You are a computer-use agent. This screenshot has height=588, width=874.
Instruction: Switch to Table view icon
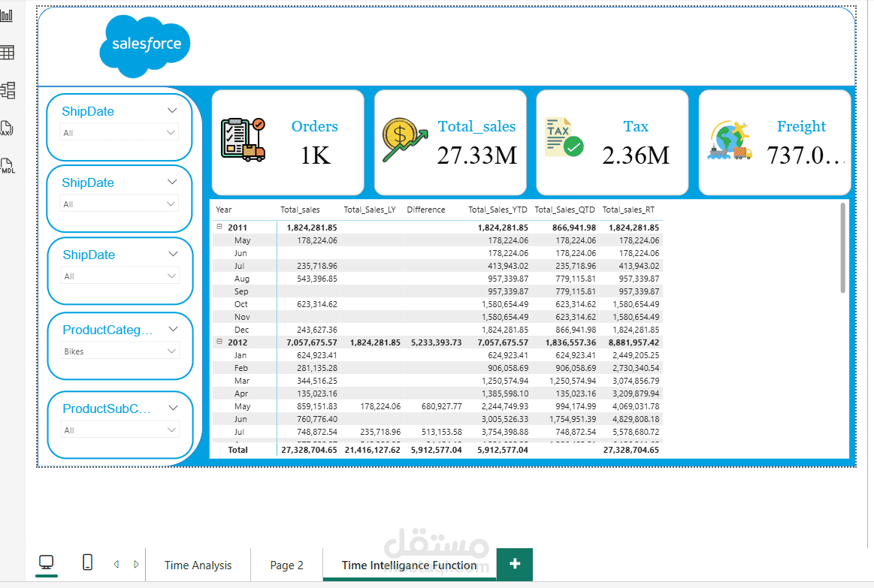tap(7, 53)
